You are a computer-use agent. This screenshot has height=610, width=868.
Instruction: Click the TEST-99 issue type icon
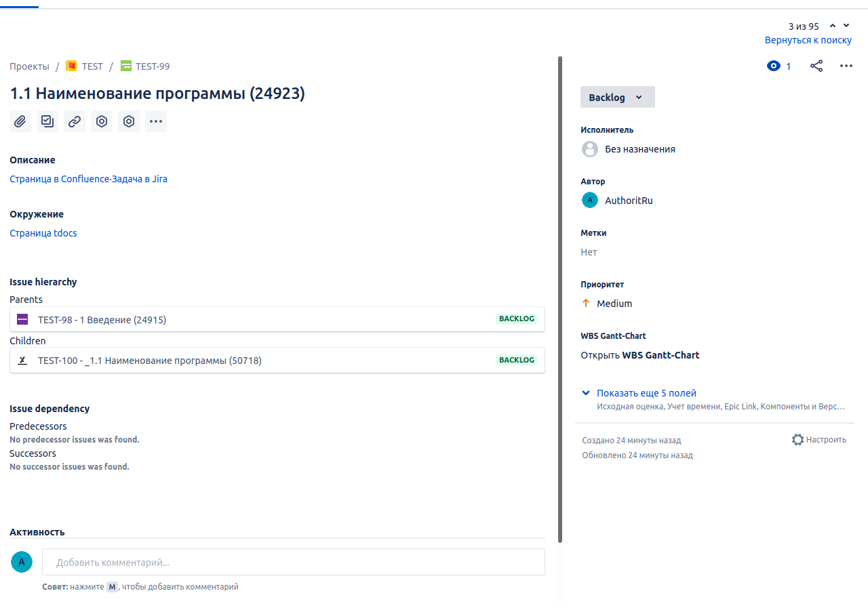[x=125, y=66]
